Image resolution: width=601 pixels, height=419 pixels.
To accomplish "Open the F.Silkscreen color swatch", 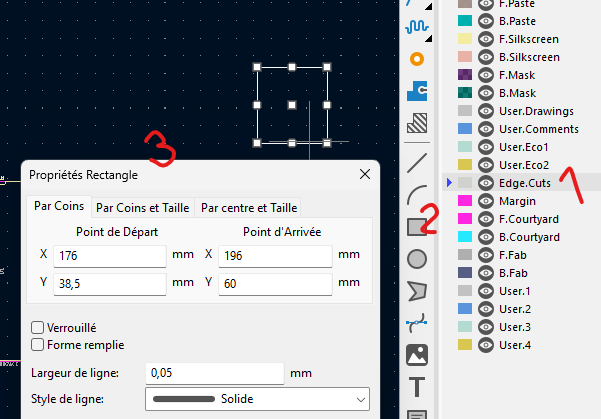I will [x=465, y=39].
